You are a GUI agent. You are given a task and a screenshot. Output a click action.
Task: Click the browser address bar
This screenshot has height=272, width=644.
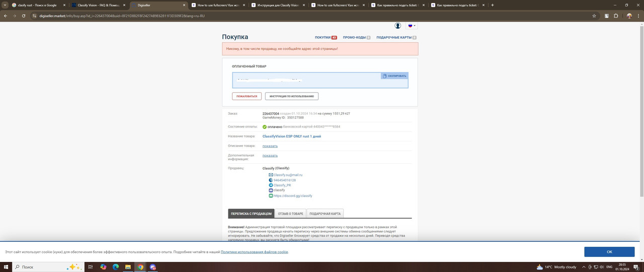[x=302, y=16]
